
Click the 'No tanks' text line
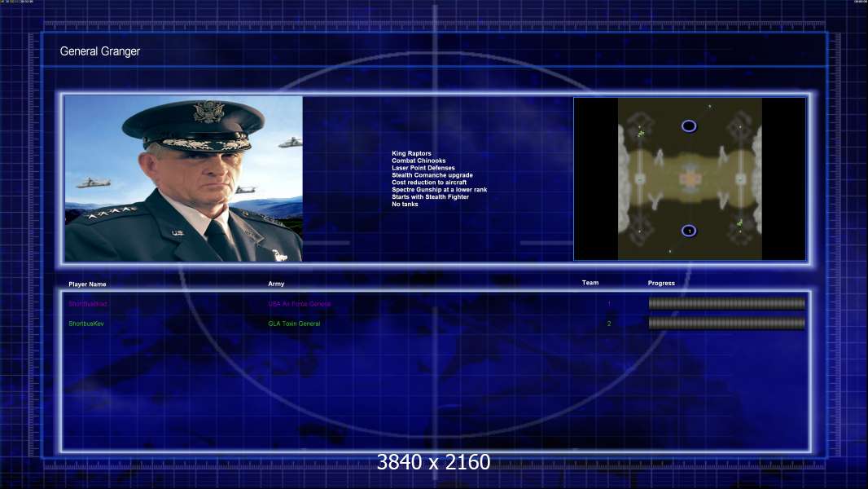(406, 205)
